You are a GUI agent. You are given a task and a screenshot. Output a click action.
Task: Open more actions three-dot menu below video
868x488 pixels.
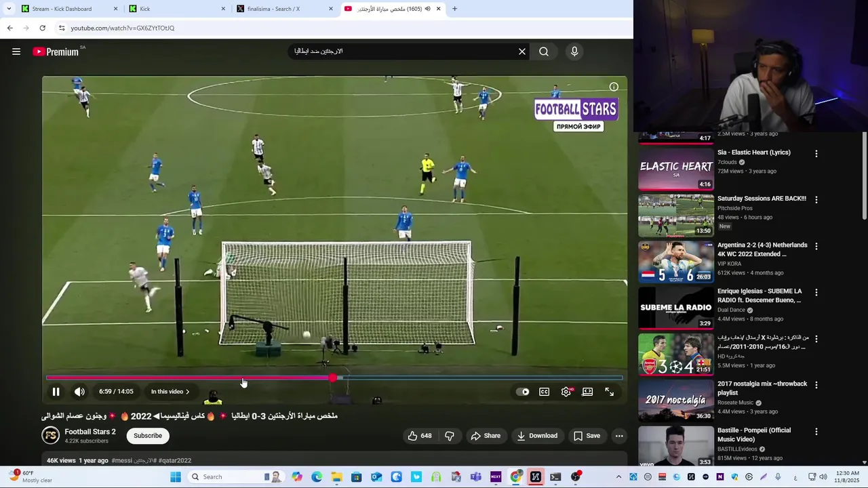[x=619, y=436]
